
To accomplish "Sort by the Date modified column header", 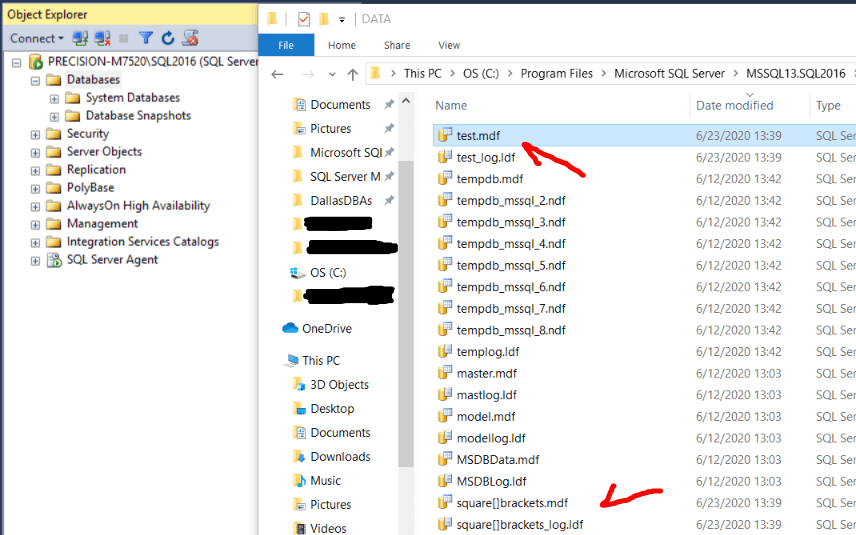I will tap(734, 105).
